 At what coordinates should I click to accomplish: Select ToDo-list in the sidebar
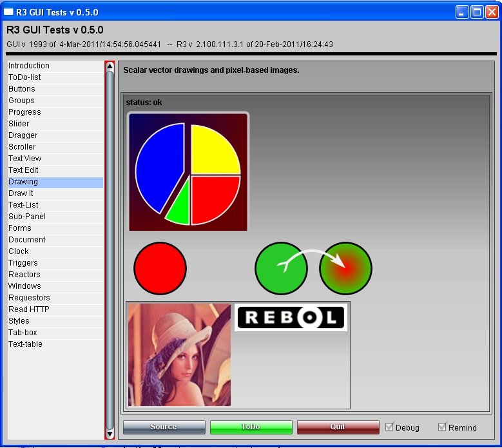tap(55, 77)
